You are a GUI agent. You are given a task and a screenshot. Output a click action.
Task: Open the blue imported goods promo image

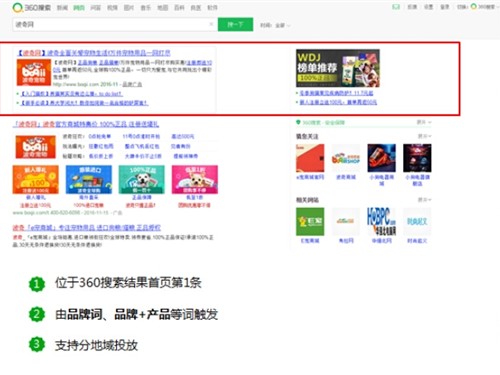click(x=89, y=179)
